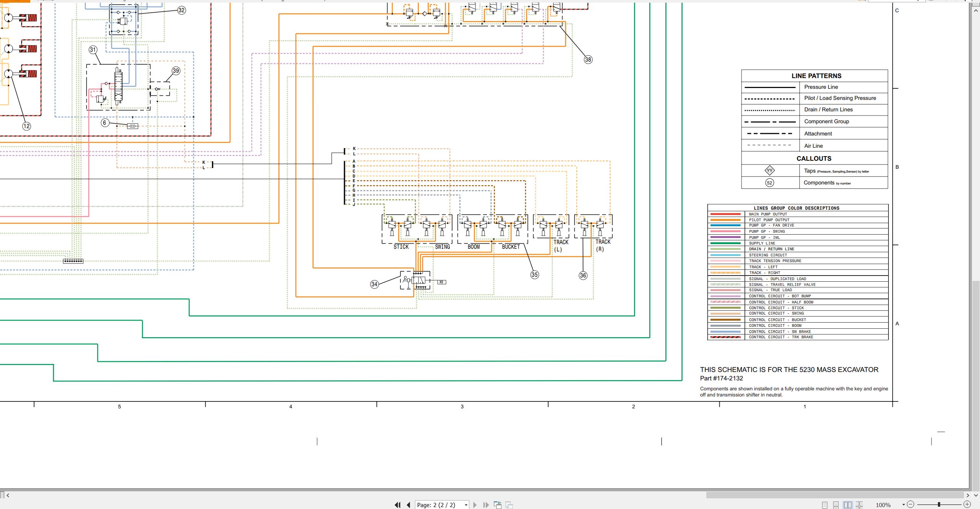The width and height of the screenshot is (980, 509).
Task: Click 'CONTROL CIRCUIT - TRK BRAKE' legend text
Action: coord(781,337)
